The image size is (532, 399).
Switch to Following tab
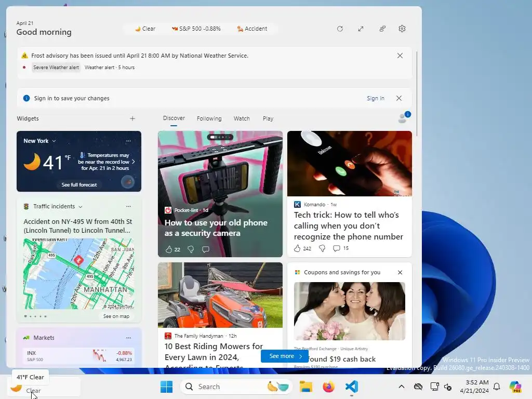209,118
